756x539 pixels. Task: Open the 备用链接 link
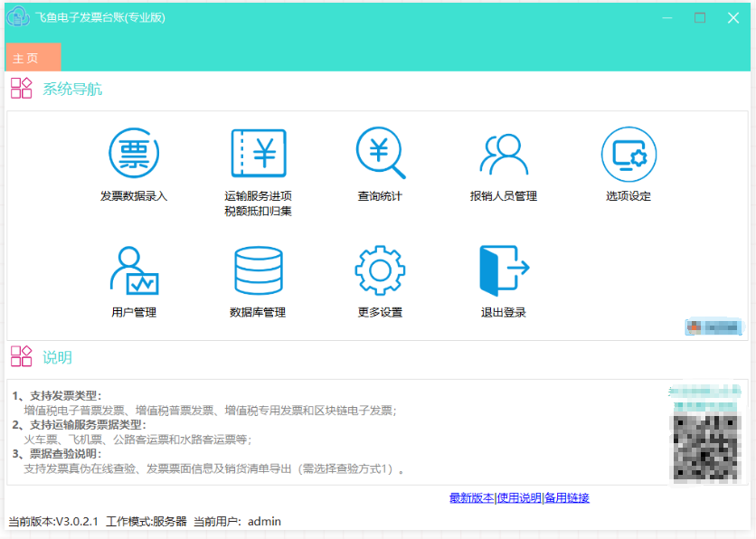pos(567,497)
